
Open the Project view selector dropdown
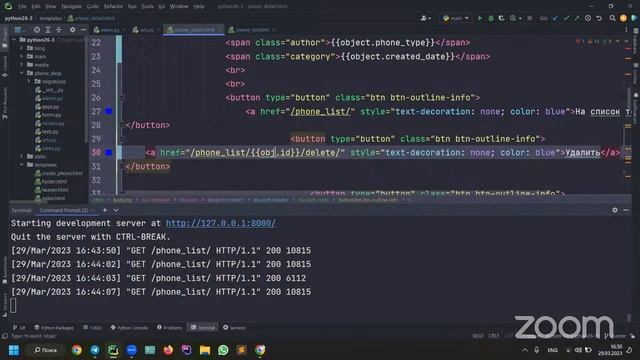tap(20, 30)
